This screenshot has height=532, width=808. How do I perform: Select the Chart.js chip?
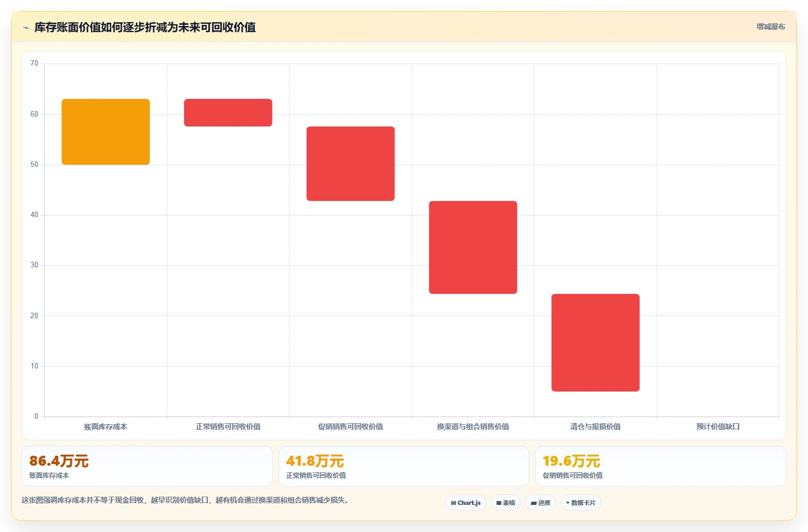[x=466, y=503]
